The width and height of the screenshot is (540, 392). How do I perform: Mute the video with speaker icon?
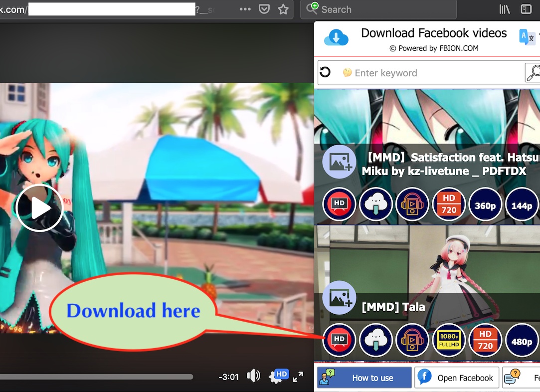click(x=253, y=376)
